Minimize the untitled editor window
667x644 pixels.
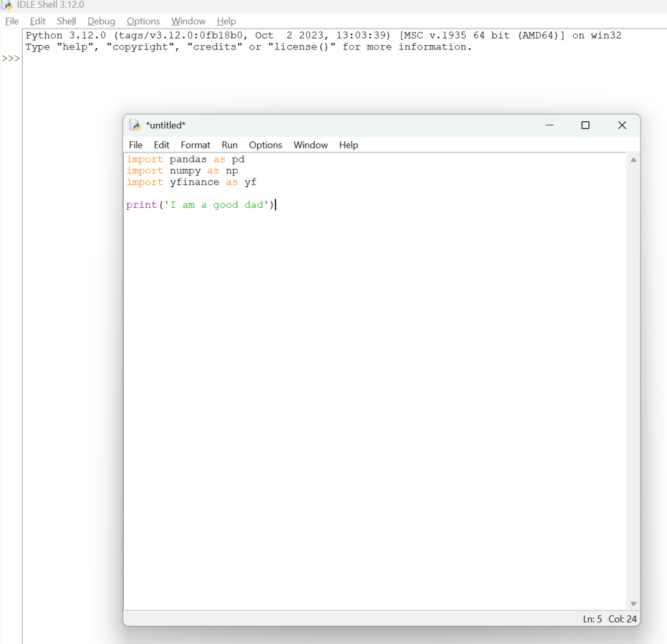(550, 125)
